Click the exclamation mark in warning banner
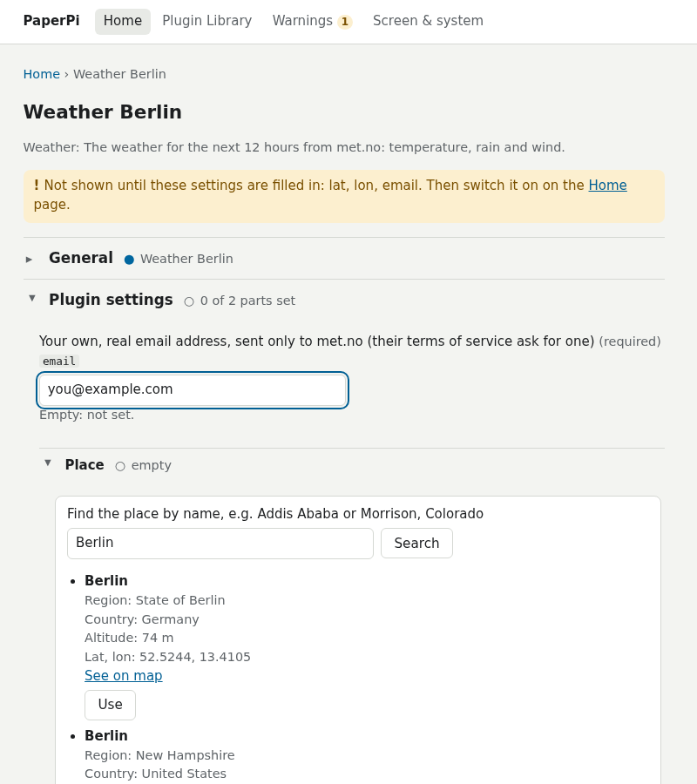This screenshot has height=784, width=697. pyautogui.click(x=37, y=186)
